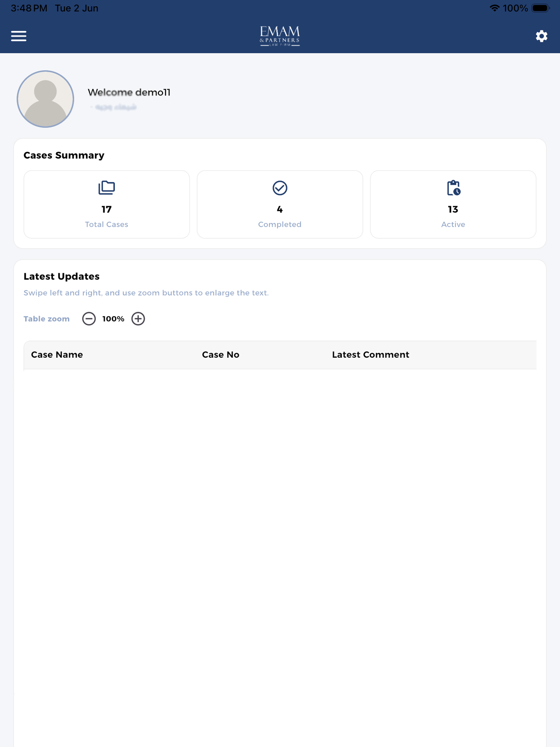This screenshot has height=747, width=560.
Task: Tap the Total Cases folder icon
Action: (107, 188)
